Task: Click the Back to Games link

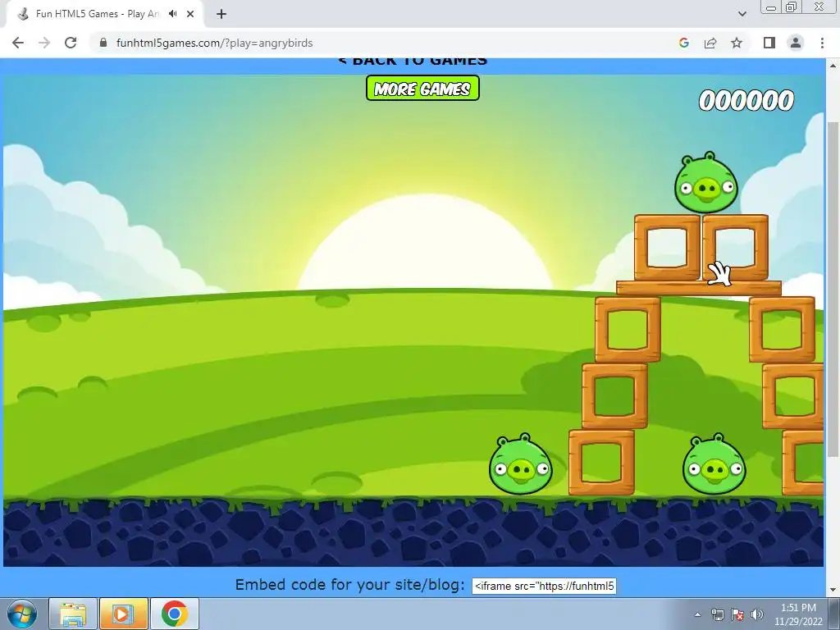Action: click(413, 61)
